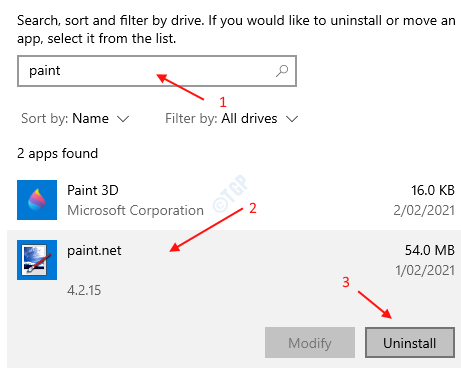Click the 16.0 KB size value
This screenshot has height=389, width=461.
point(433,190)
